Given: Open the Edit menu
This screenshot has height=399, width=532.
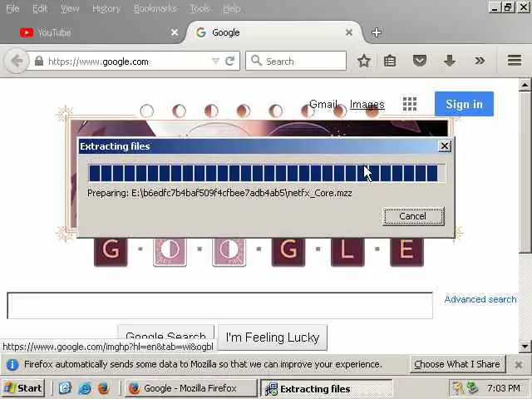Looking at the screenshot, I should [40, 8].
